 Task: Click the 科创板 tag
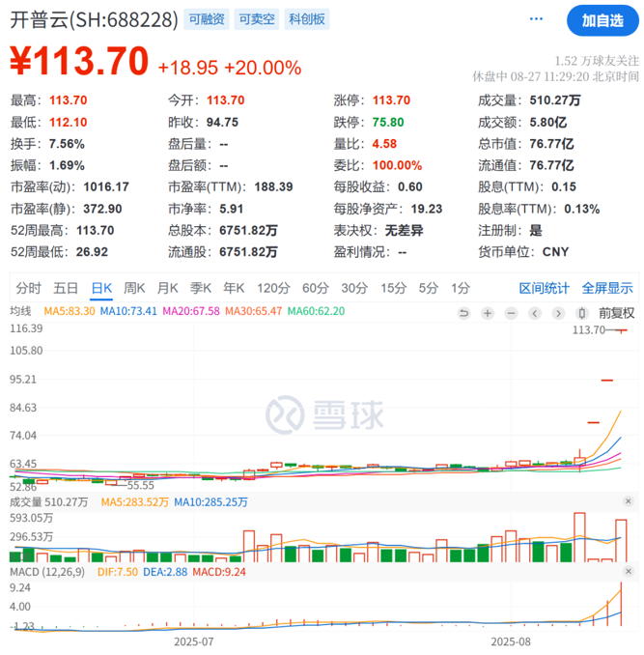pyautogui.click(x=307, y=19)
